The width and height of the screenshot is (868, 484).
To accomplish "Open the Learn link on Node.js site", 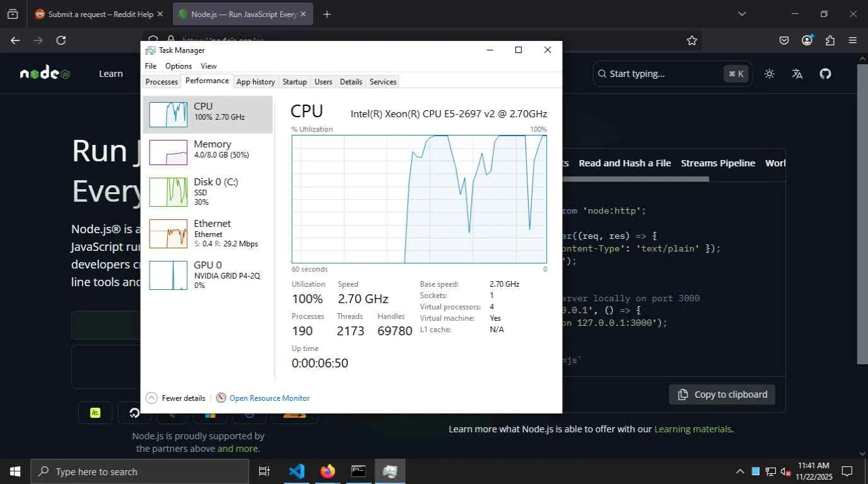I will point(111,74).
